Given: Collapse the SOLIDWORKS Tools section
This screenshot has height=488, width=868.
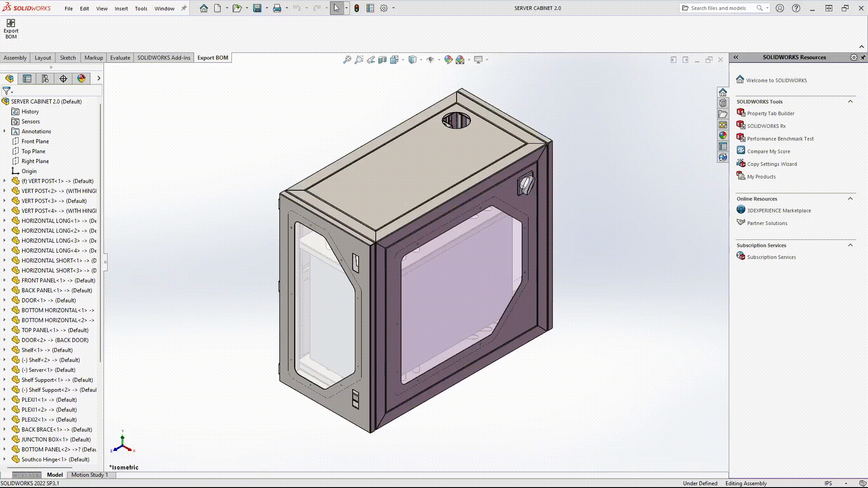Looking at the screenshot, I should (x=851, y=101).
